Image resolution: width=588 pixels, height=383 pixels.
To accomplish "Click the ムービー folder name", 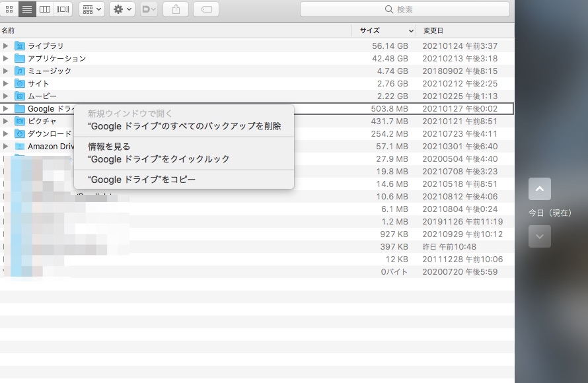I will point(42,96).
